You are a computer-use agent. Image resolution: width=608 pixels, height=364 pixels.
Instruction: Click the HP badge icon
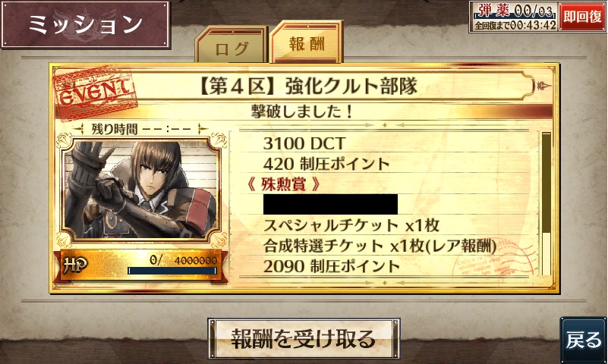pyautogui.click(x=75, y=265)
